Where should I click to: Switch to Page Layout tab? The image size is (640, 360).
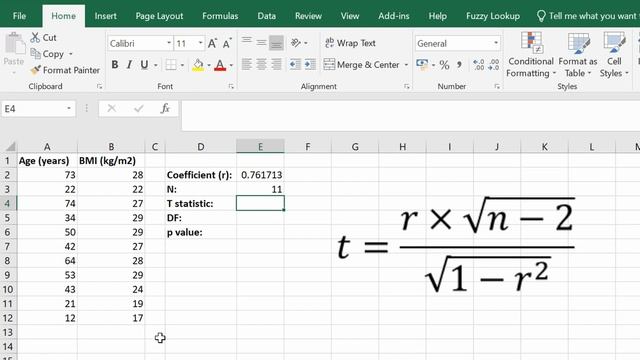click(x=159, y=16)
